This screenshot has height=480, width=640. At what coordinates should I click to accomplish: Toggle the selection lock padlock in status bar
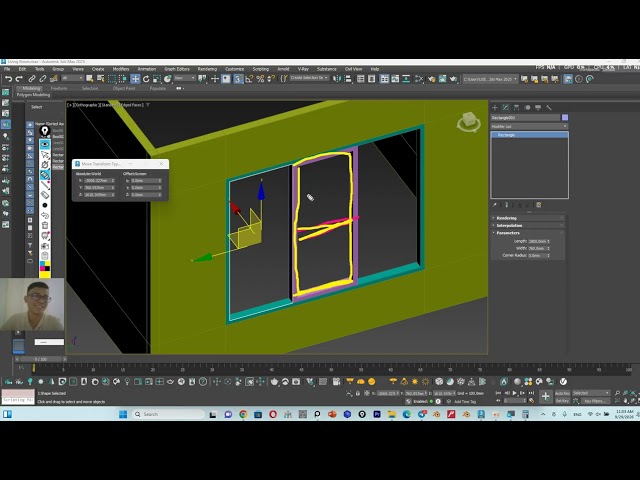click(x=358, y=393)
